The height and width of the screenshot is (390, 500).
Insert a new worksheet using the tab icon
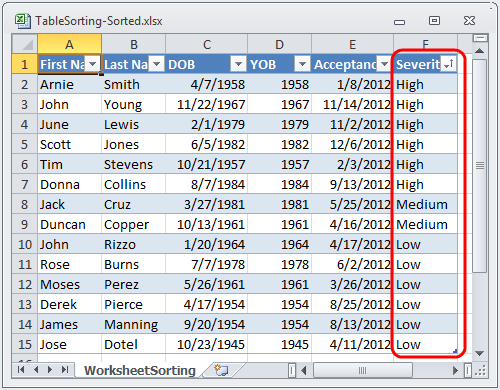click(221, 370)
